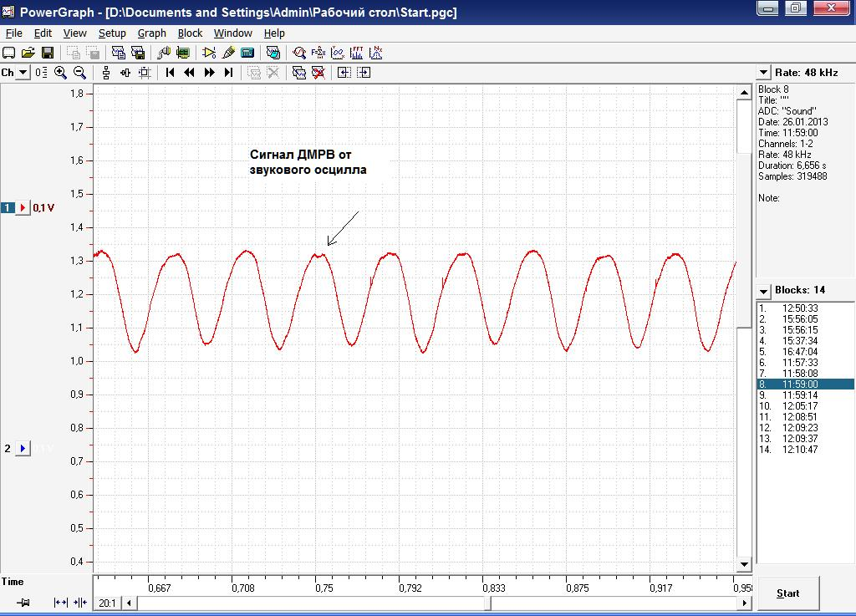Toggle channel 1 red arrow button
The height and width of the screenshot is (616, 856).
pos(23,208)
